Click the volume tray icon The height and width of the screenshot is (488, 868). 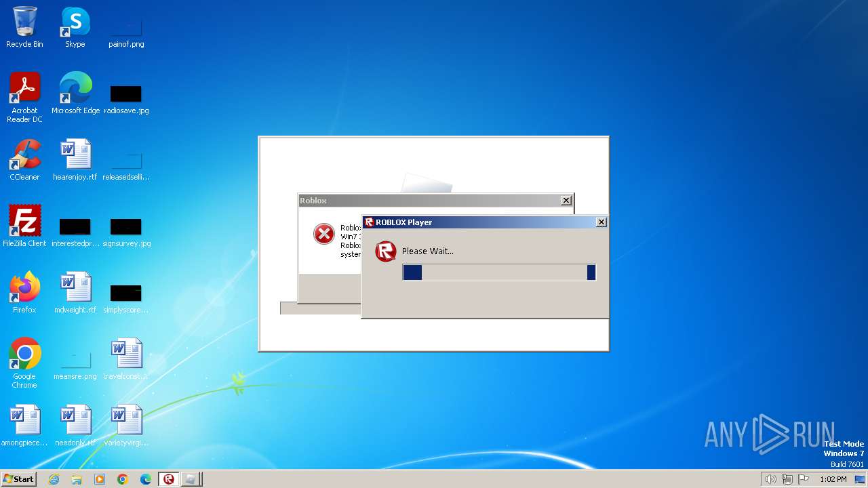point(770,479)
